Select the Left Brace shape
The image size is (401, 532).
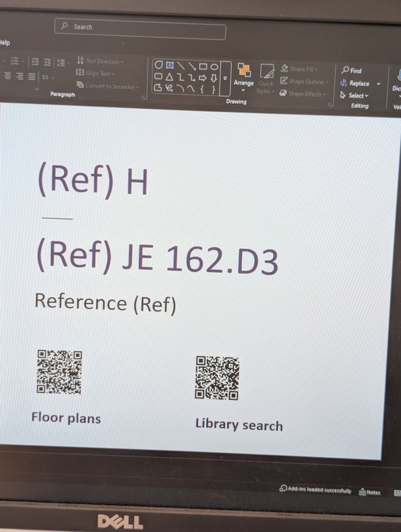pos(202,89)
